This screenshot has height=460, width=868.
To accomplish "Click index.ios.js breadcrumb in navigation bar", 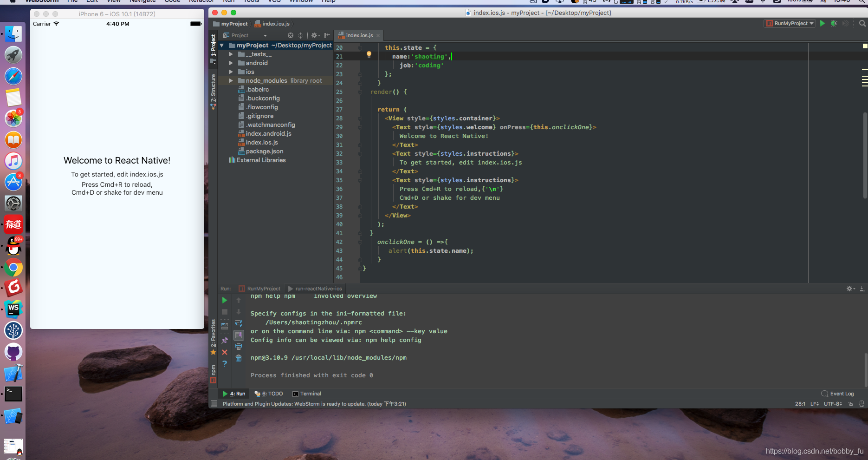I will tap(272, 24).
